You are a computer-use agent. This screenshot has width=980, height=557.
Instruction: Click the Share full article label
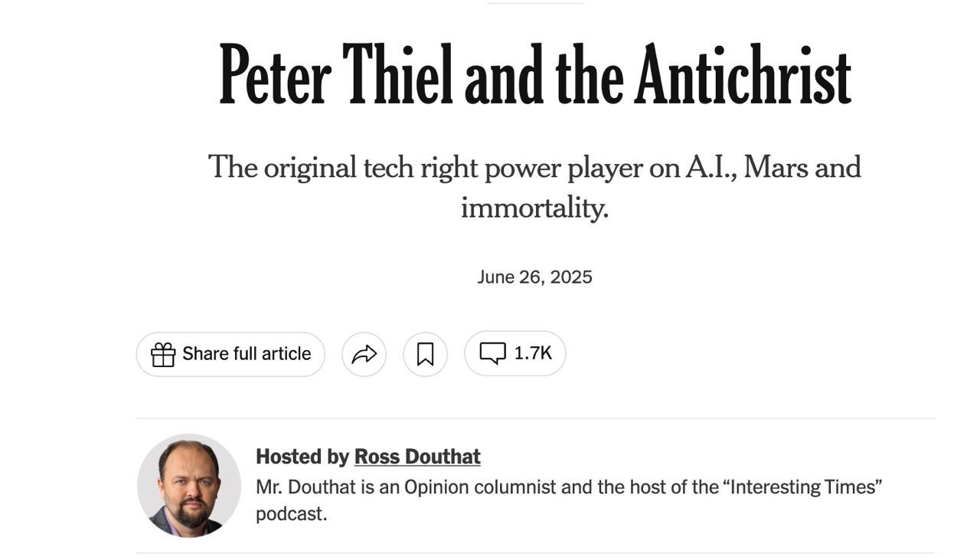coord(247,354)
